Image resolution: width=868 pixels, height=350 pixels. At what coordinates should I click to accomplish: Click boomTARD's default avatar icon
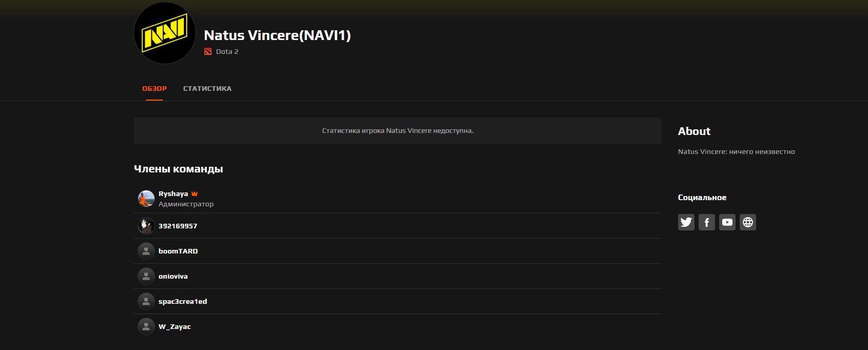tap(146, 251)
